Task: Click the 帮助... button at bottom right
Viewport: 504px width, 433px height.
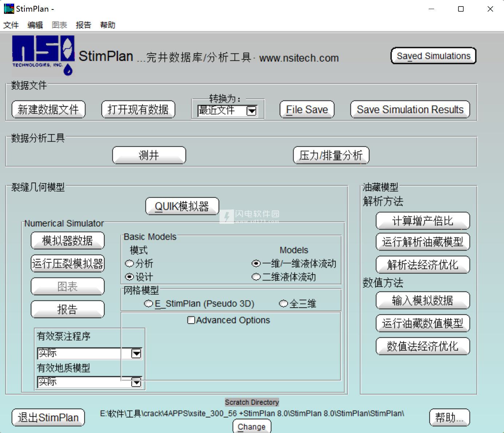Action: point(450,417)
